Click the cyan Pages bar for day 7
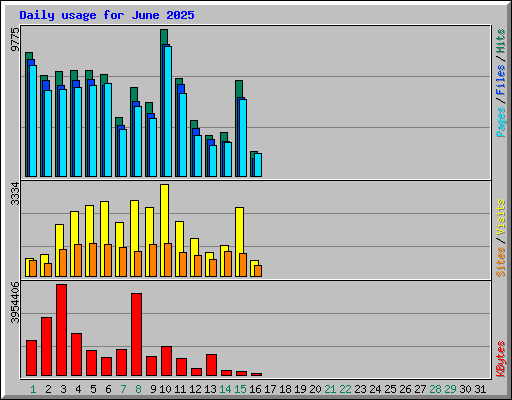Viewport: 512px width, 400px height. tap(123, 153)
